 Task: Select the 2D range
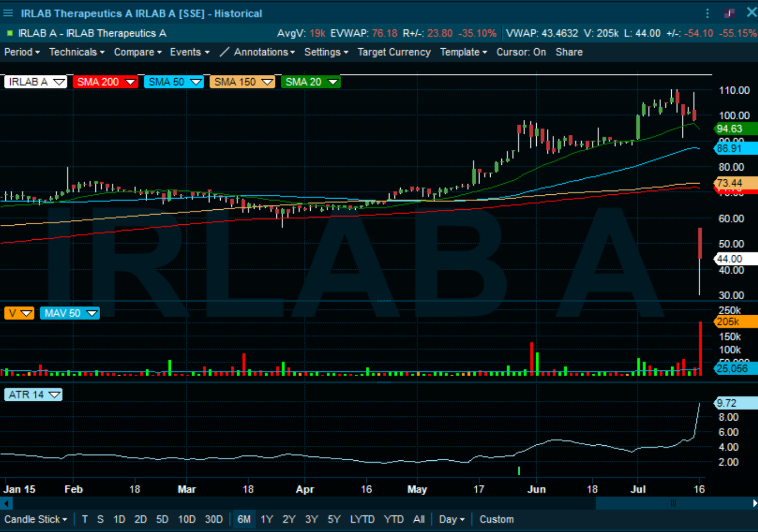coord(140,519)
